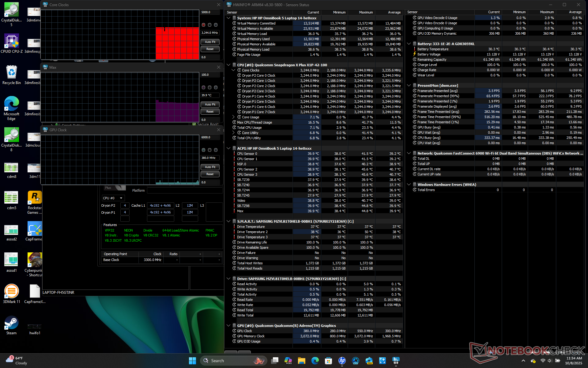The height and width of the screenshot is (368, 588).
Task: Click the HWiNFO taskbar icon
Action: [396, 361]
